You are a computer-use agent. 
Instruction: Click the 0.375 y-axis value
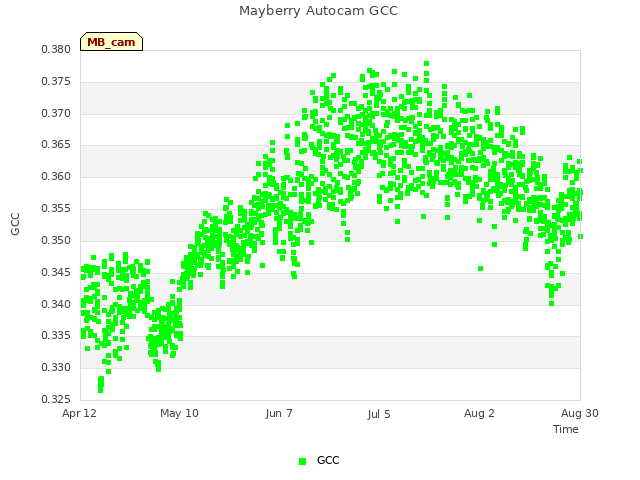(56, 82)
